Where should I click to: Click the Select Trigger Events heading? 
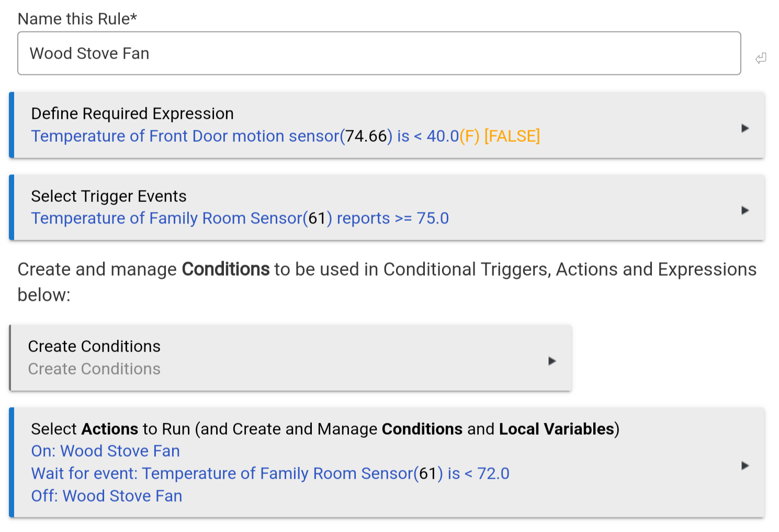(109, 196)
